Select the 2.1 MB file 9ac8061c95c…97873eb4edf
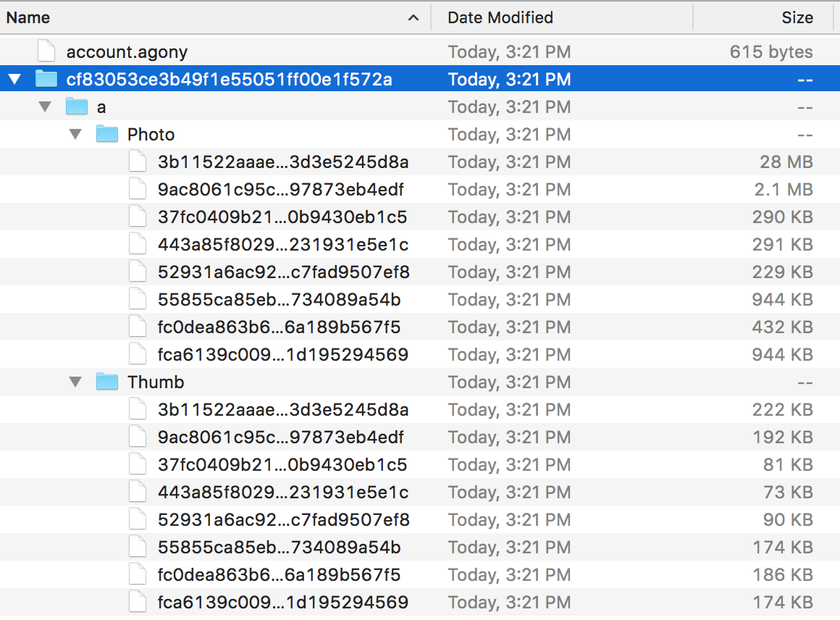 coord(281,189)
